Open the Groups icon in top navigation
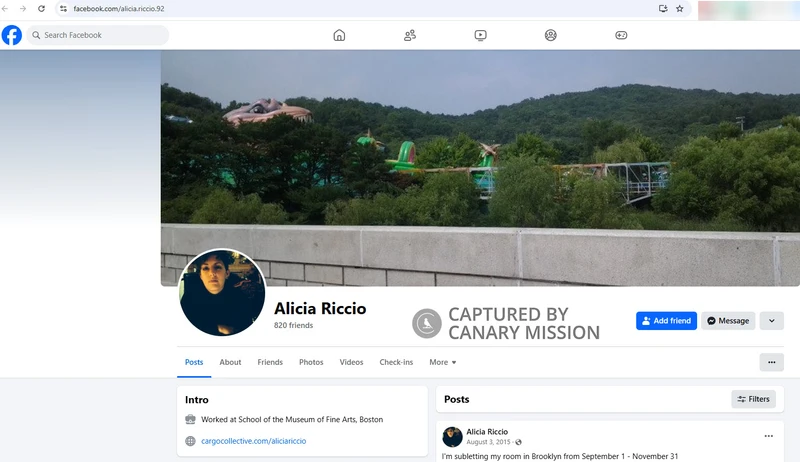The width and height of the screenshot is (800, 462). 551,35
